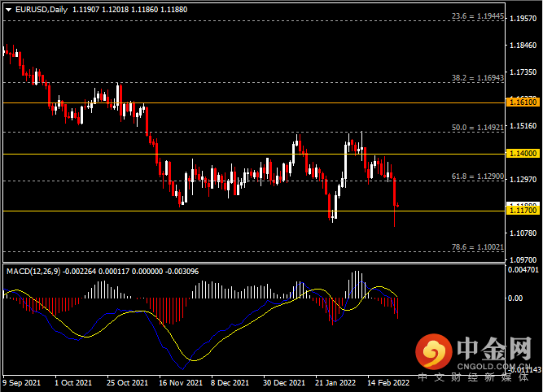Select the 1.19570 price axis value

click(x=523, y=19)
